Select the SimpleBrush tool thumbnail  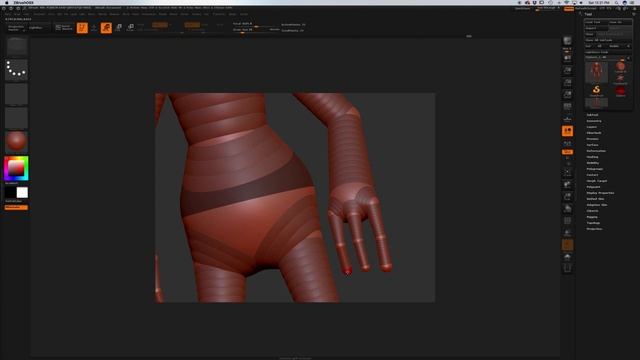click(x=596, y=90)
